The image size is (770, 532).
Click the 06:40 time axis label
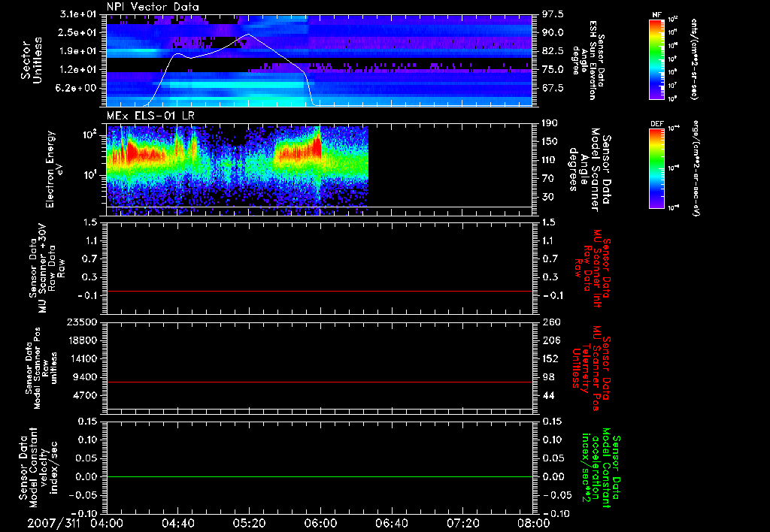[x=391, y=523]
